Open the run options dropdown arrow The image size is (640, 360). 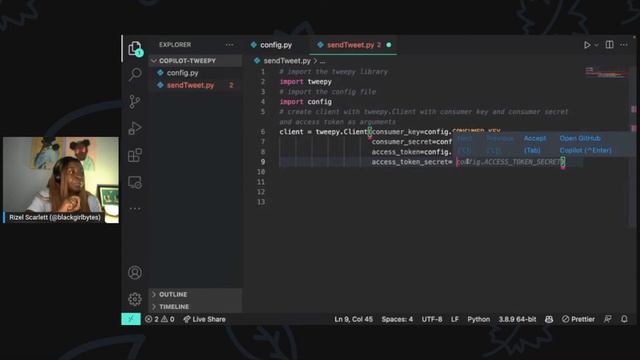[x=596, y=45]
